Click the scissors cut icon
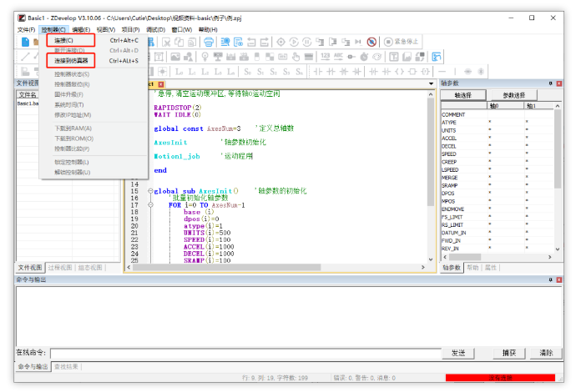This screenshot has width=576, height=392. coord(166,42)
